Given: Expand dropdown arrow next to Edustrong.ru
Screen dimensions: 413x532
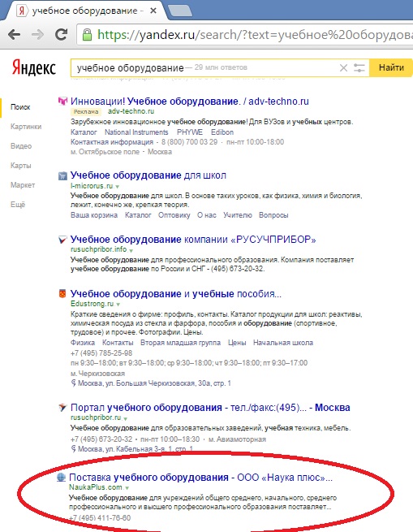Looking at the screenshot, I should coord(118,305).
